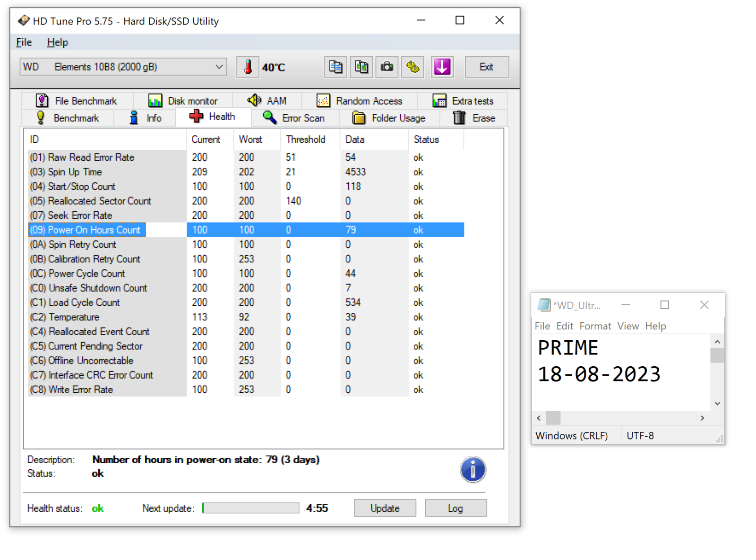The height and width of the screenshot is (560, 756).
Task: Switch to the Random Access tab
Action: click(x=360, y=101)
